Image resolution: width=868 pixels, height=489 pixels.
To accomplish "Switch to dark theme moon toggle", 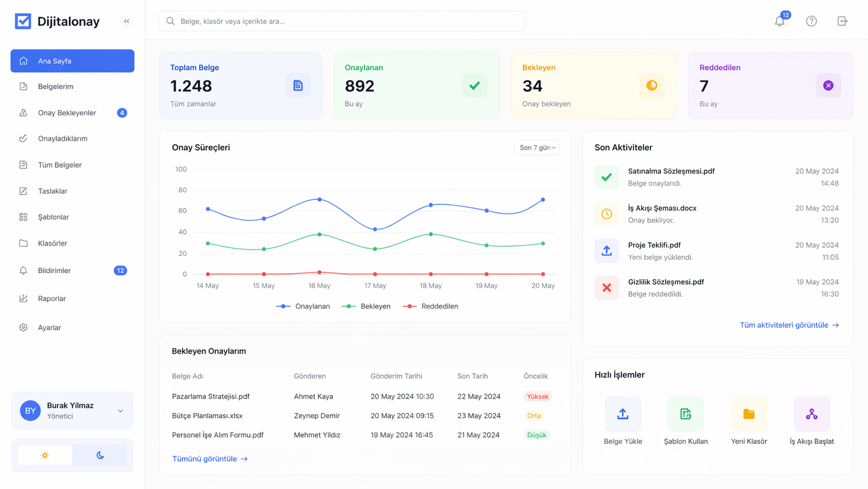I will [100, 455].
